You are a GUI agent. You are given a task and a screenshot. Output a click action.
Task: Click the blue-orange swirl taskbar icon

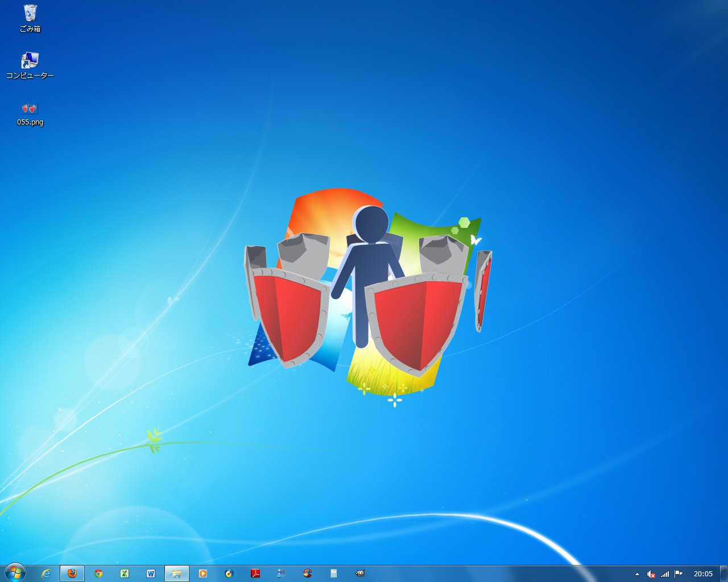click(x=229, y=573)
